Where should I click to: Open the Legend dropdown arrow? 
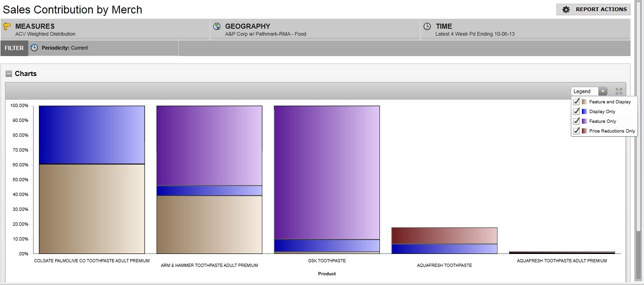603,91
